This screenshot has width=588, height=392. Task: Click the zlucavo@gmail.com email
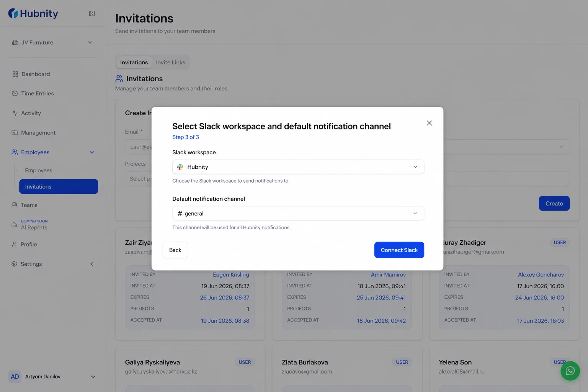[x=307, y=372]
